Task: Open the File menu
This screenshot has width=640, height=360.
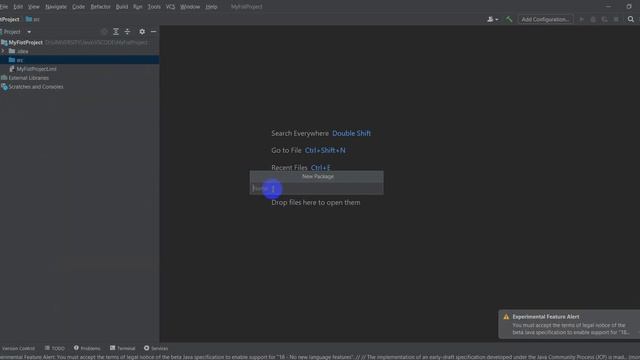Action: click(x=4, y=7)
